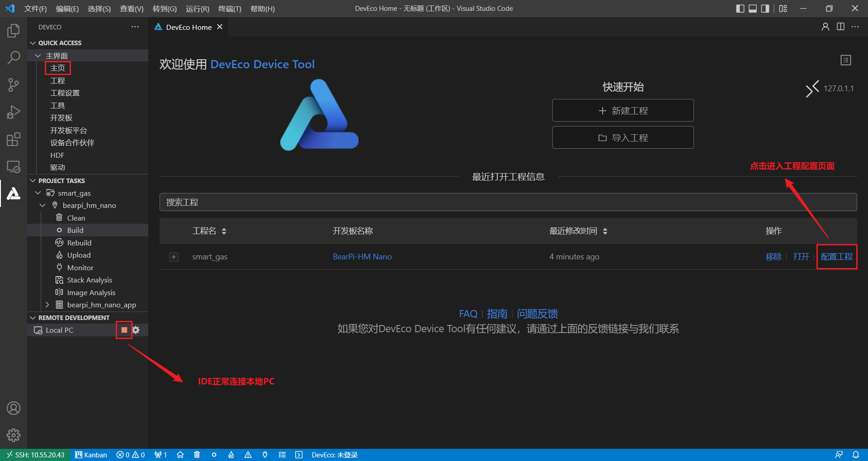Expand the smart_gas row plus button
Viewport: 868px width, 461px height.
click(174, 257)
